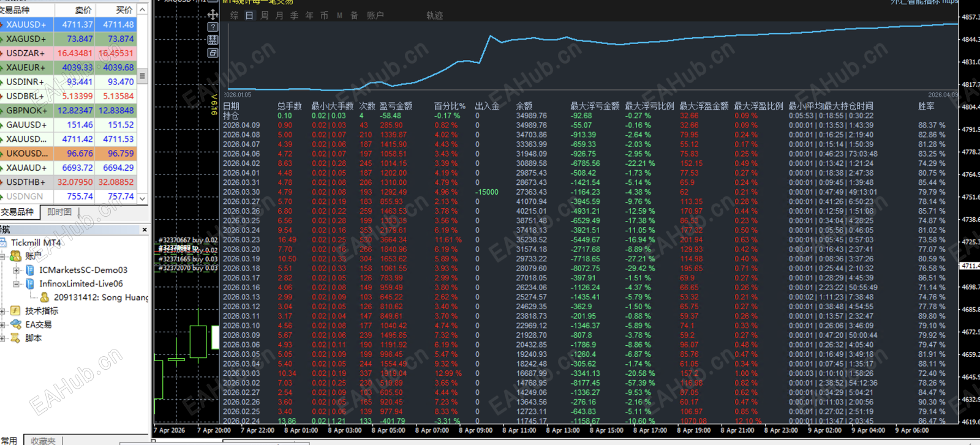Screen dimensions: 980x445
Task: Select the XAUUSD+ symbol row
Action: (68, 24)
